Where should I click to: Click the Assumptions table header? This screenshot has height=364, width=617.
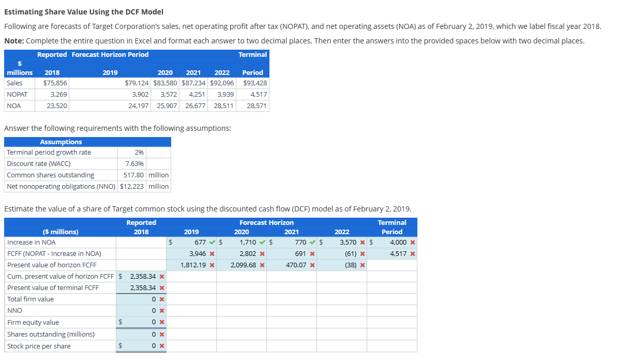(x=88, y=142)
